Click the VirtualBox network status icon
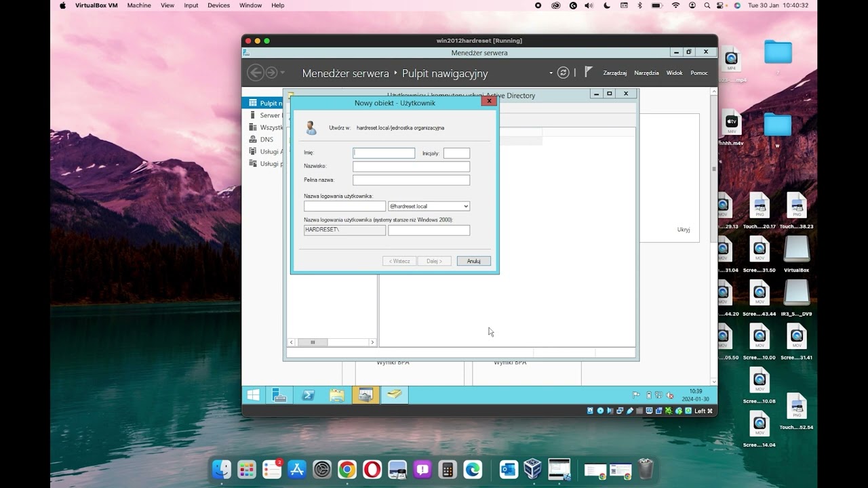The height and width of the screenshot is (488, 868). (x=620, y=411)
